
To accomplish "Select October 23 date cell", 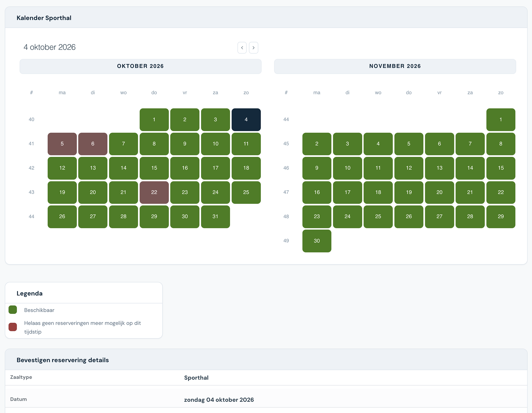I will tap(185, 192).
